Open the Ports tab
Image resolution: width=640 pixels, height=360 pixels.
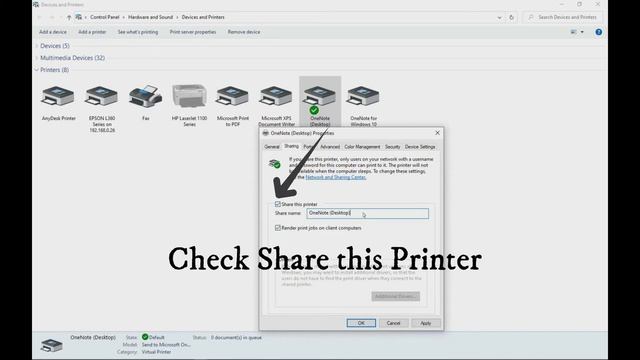[308, 147]
